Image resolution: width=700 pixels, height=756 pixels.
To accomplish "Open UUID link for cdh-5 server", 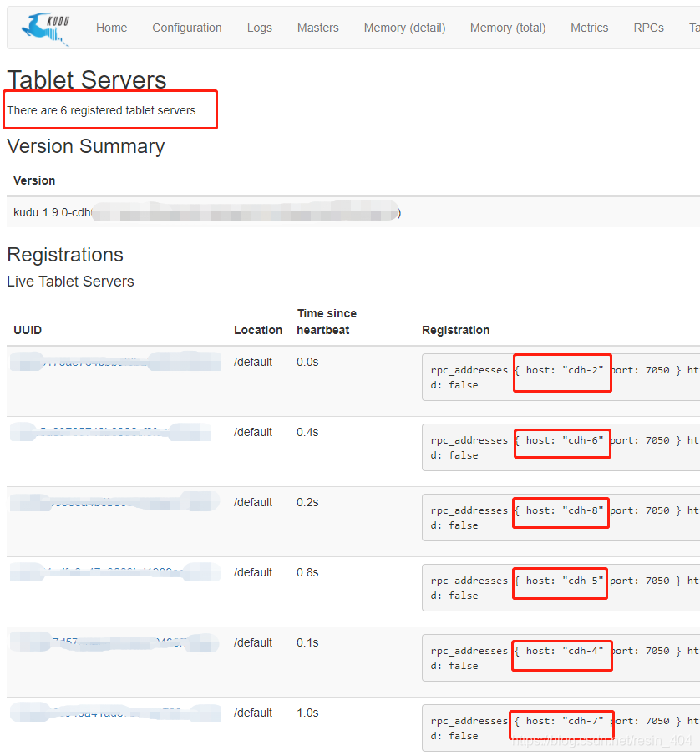I will coord(115,572).
